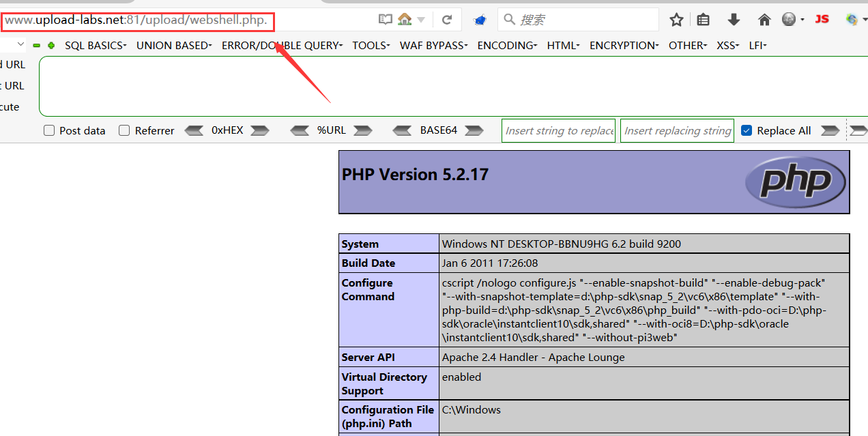Click 0xHEX decode left arrow

(194, 130)
